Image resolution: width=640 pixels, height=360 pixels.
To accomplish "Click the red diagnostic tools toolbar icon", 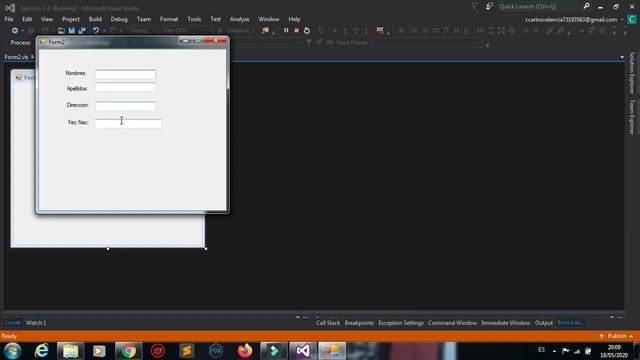I will 380,31.
